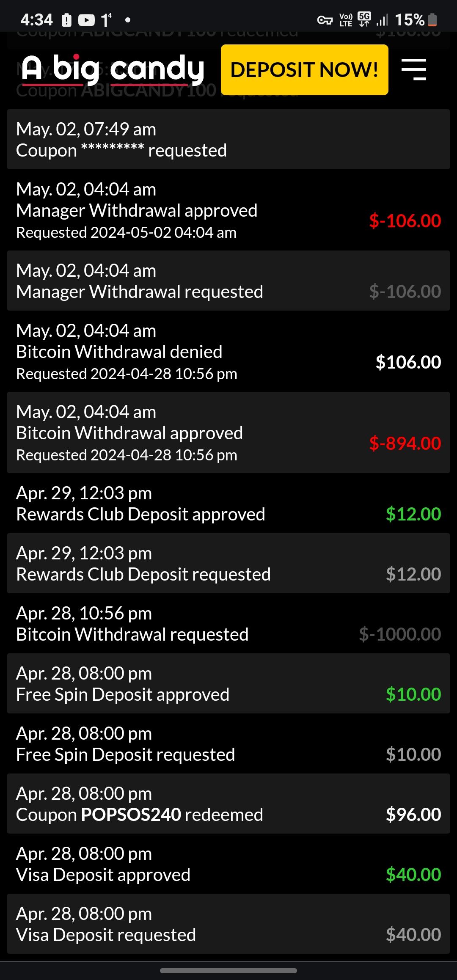Tap the Coupon POPSOS240 redeemed row
The height and width of the screenshot is (980, 457).
click(228, 804)
